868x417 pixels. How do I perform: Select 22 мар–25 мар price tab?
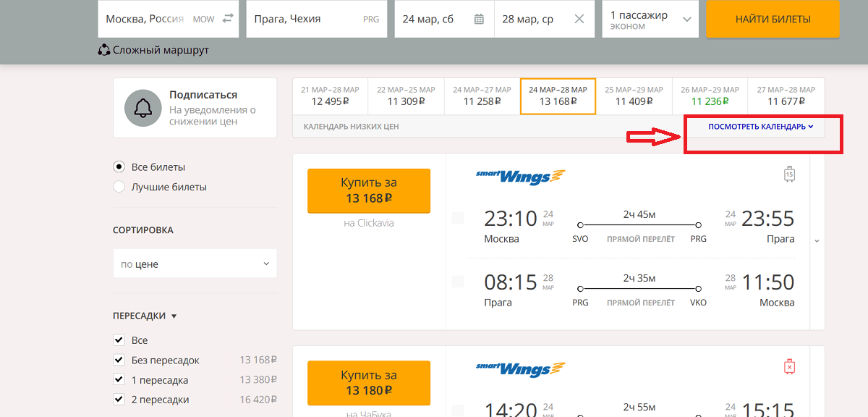tap(406, 96)
